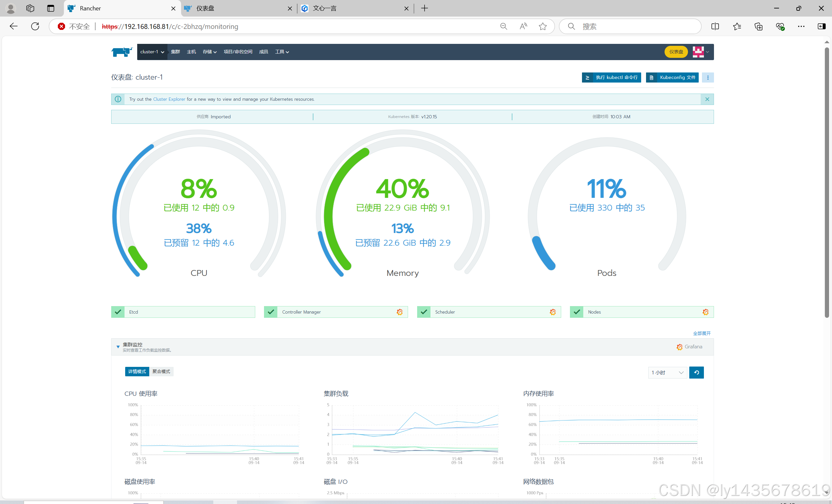Open the 成员 menu item

click(x=263, y=52)
